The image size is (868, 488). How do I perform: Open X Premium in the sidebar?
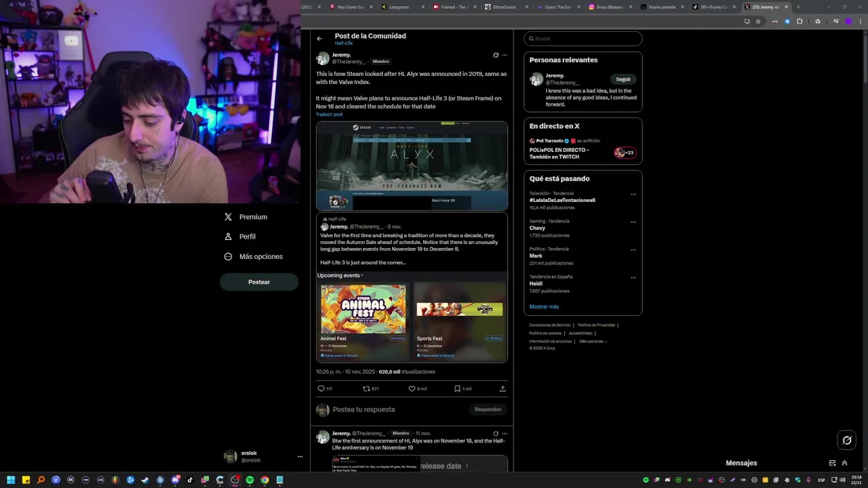[245, 217]
